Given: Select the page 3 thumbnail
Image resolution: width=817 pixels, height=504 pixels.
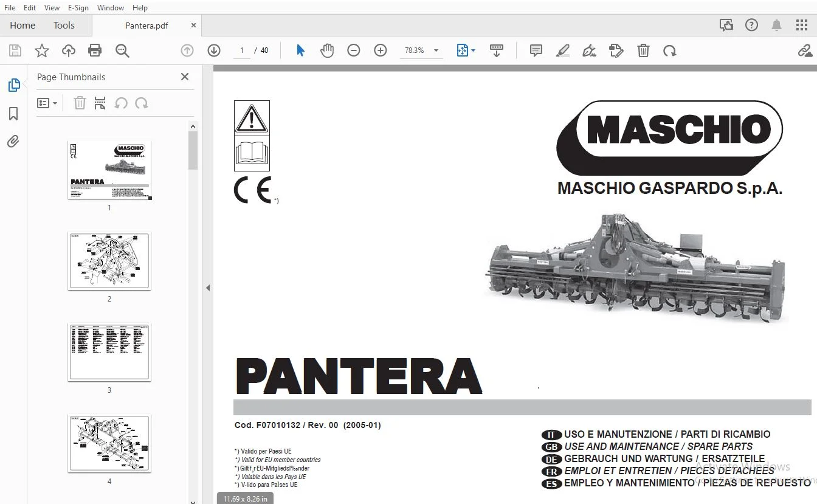Looking at the screenshot, I should coord(109,353).
